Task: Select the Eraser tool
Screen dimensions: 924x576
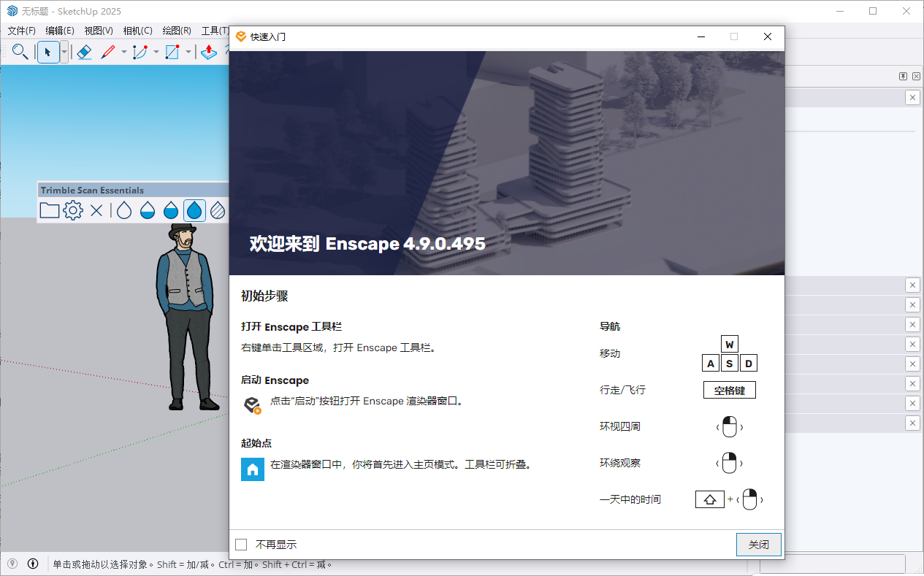Action: pyautogui.click(x=84, y=52)
